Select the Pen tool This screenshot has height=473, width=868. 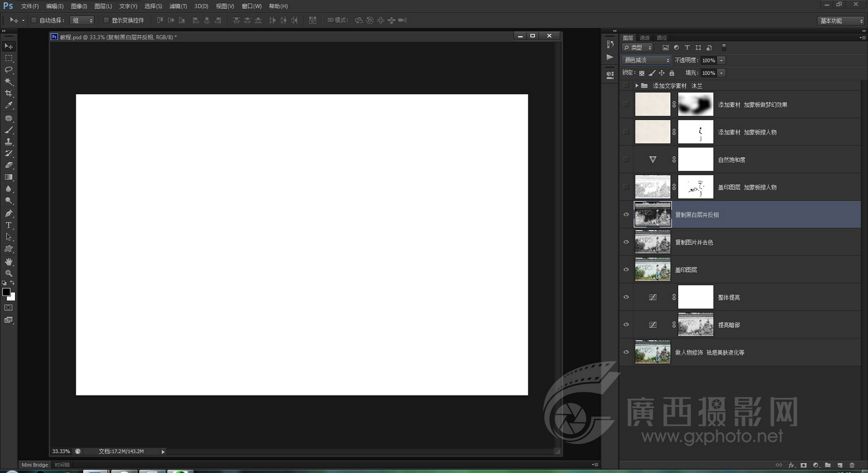(x=9, y=213)
